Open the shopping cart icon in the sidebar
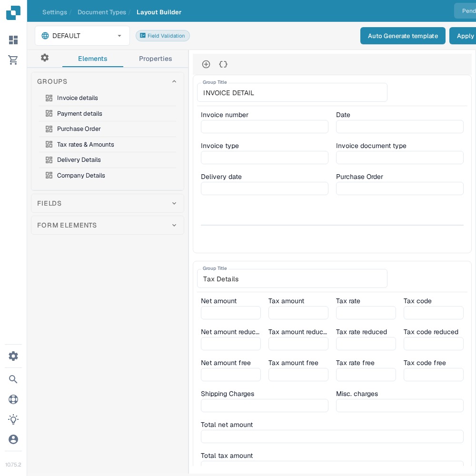This screenshot has width=476, height=476. 13,60
